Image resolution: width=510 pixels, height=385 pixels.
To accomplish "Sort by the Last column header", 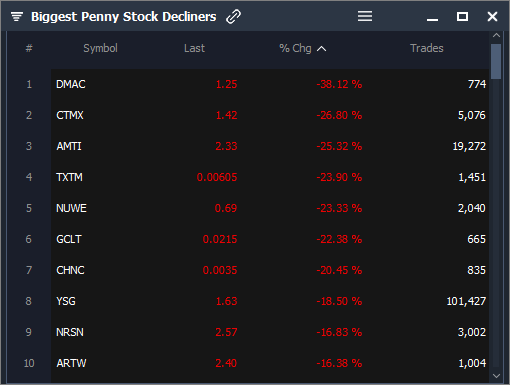I will point(194,48).
